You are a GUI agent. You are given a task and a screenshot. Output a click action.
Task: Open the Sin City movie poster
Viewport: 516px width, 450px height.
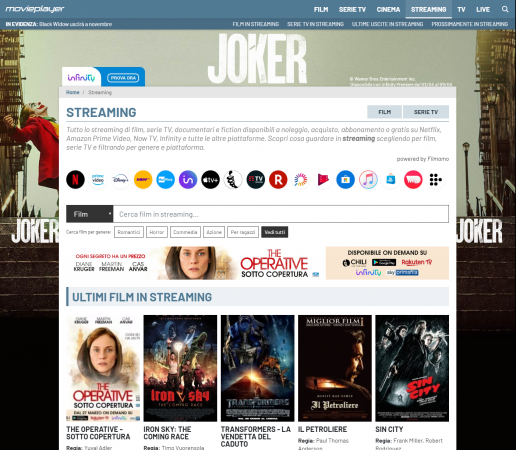412,368
